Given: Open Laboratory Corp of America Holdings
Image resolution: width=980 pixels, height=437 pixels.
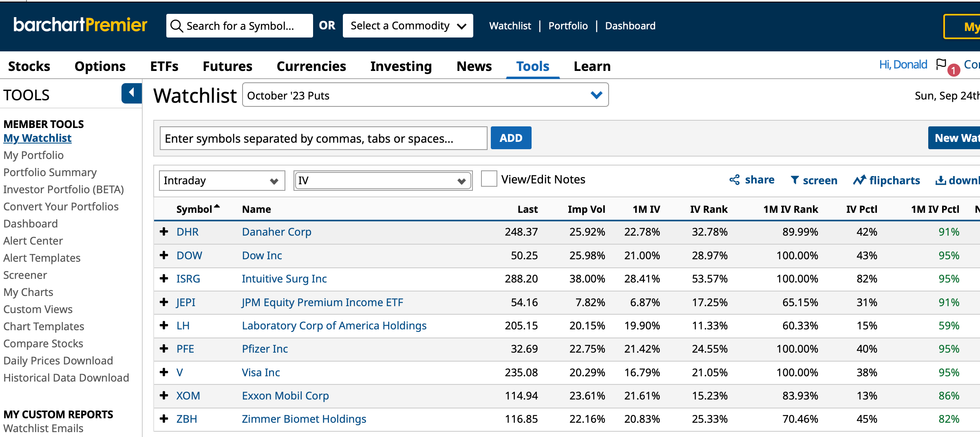Looking at the screenshot, I should point(334,325).
